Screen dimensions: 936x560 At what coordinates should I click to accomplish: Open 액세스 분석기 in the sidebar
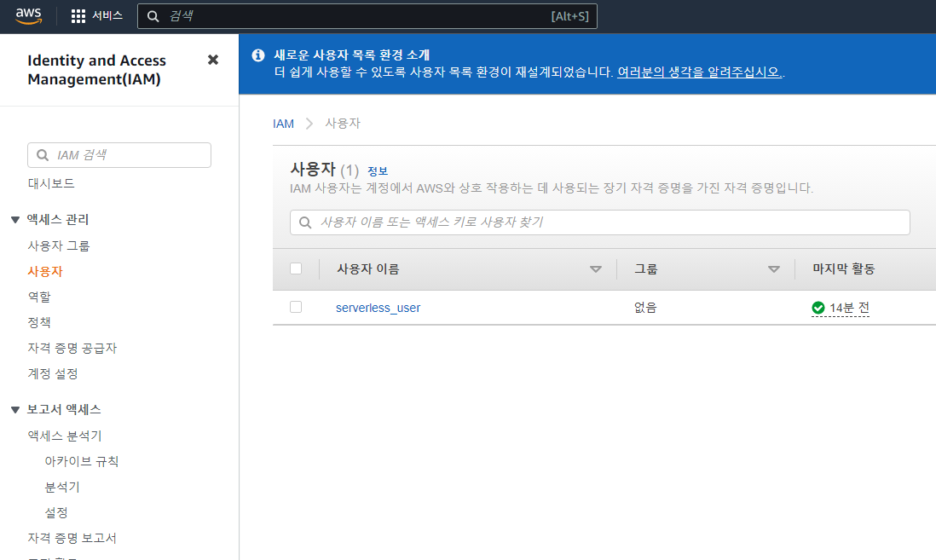65,436
